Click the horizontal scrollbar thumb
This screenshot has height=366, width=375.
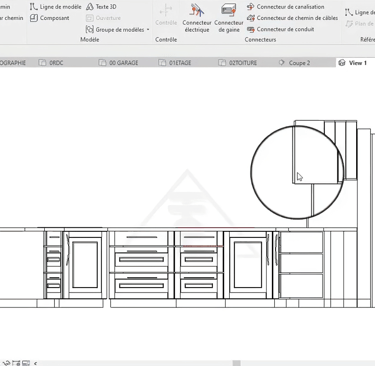coord(237,363)
